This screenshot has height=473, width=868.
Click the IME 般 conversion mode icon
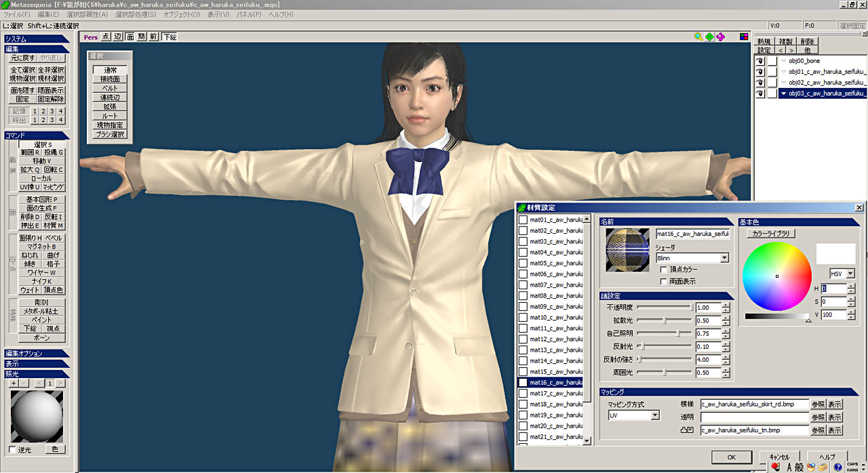point(800,467)
